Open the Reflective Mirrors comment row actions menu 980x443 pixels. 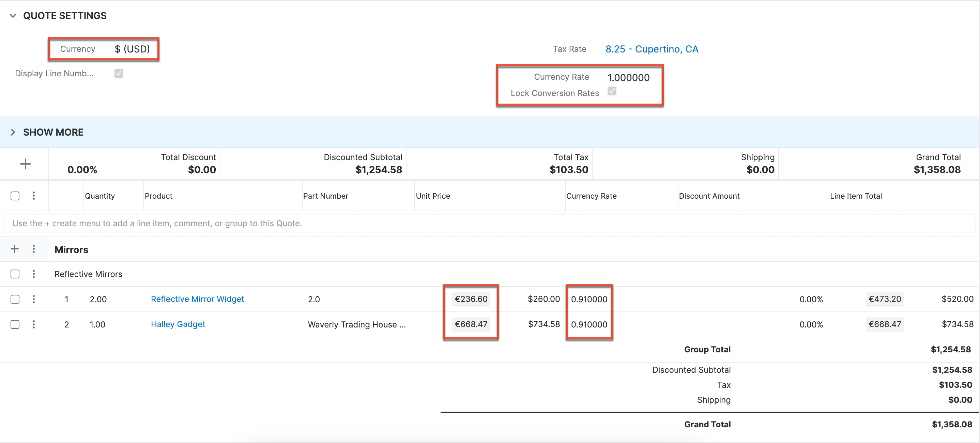click(x=33, y=274)
